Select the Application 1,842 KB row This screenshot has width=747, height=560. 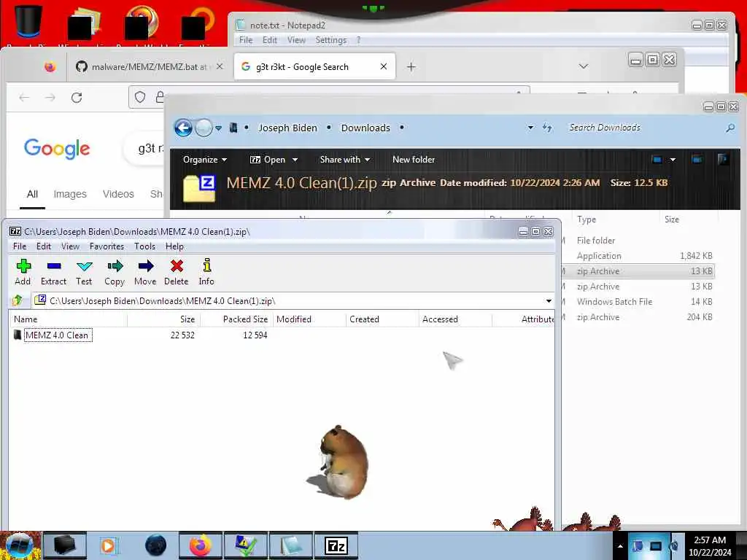click(x=638, y=256)
